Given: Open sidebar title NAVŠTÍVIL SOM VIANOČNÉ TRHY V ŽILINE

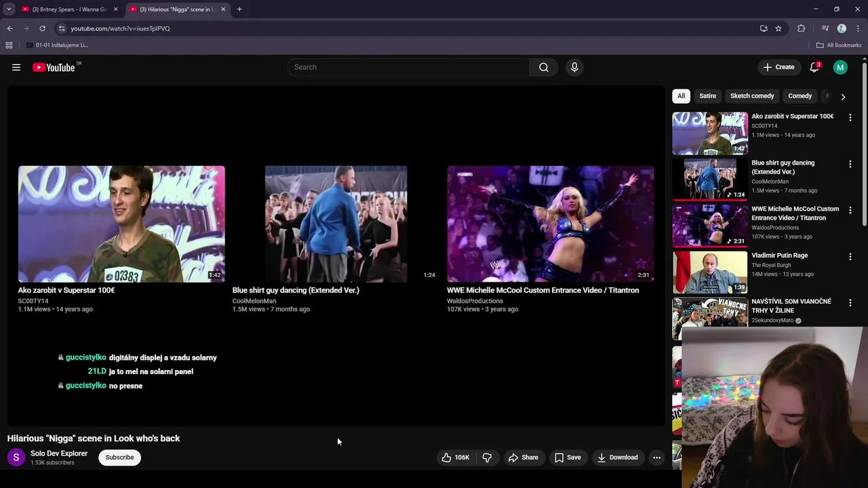Looking at the screenshot, I should click(x=791, y=306).
